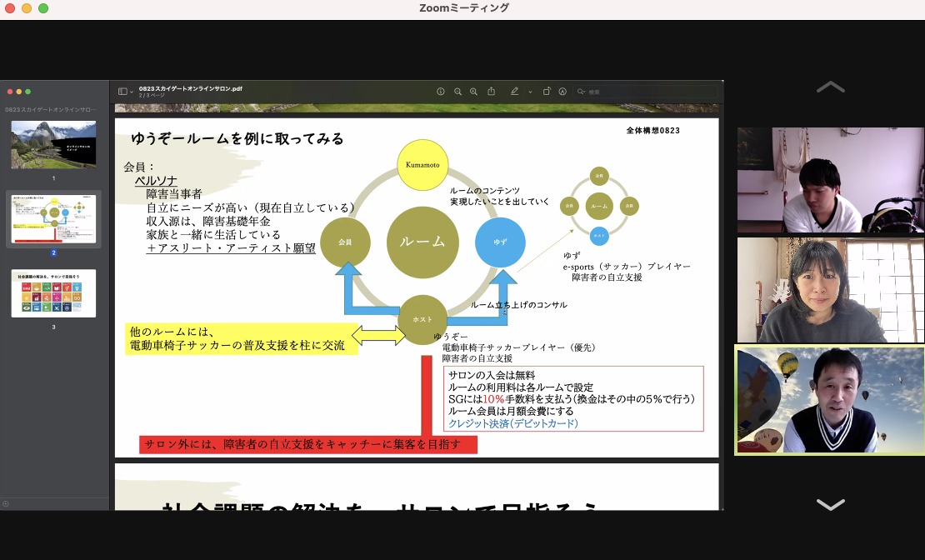Select page 3 SDGs thumbnail
Screen dimensions: 925x560
point(53,293)
